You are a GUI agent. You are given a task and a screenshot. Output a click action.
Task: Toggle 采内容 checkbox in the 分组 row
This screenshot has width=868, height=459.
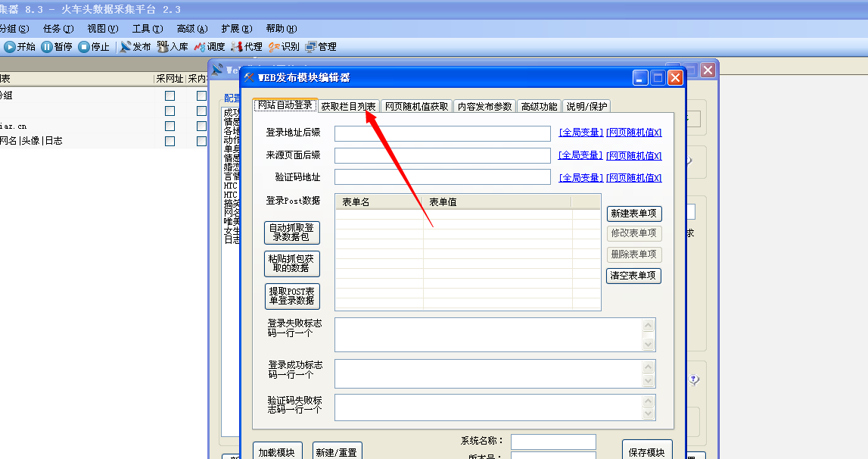[x=201, y=95]
